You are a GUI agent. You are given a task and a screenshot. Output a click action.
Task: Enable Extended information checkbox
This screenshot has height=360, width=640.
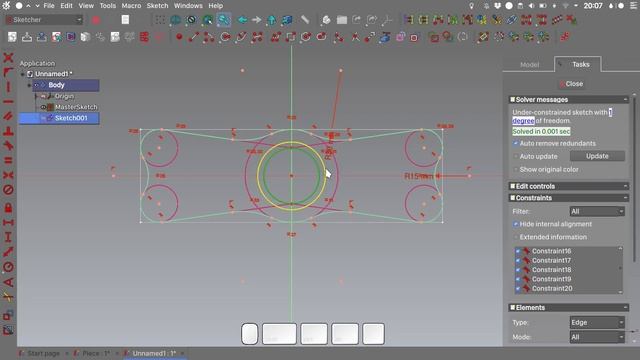pyautogui.click(x=516, y=237)
